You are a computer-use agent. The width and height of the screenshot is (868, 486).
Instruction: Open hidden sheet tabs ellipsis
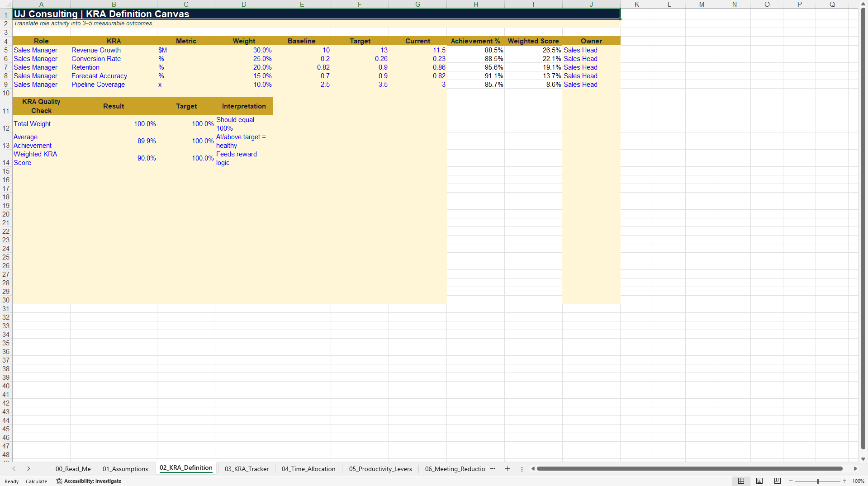tap(493, 469)
